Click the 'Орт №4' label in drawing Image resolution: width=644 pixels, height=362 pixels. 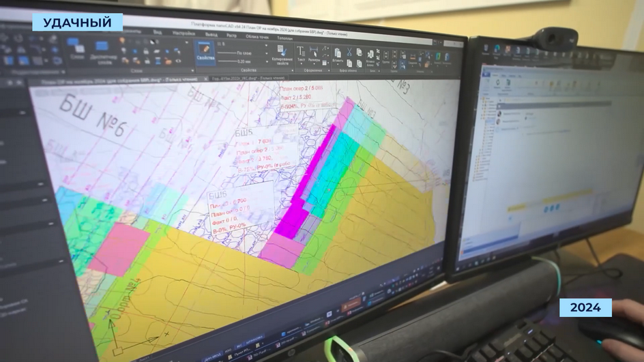click(125, 299)
